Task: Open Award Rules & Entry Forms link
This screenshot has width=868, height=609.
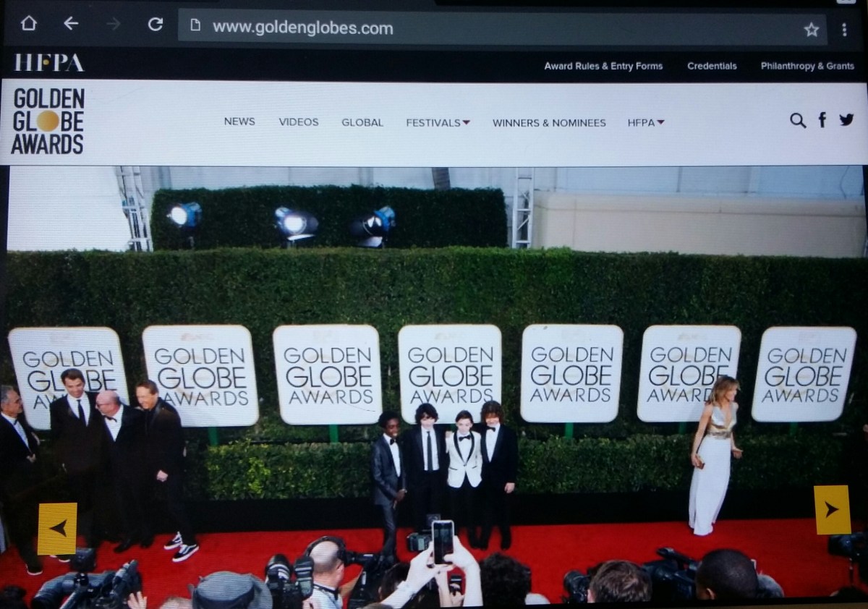Action: click(603, 66)
